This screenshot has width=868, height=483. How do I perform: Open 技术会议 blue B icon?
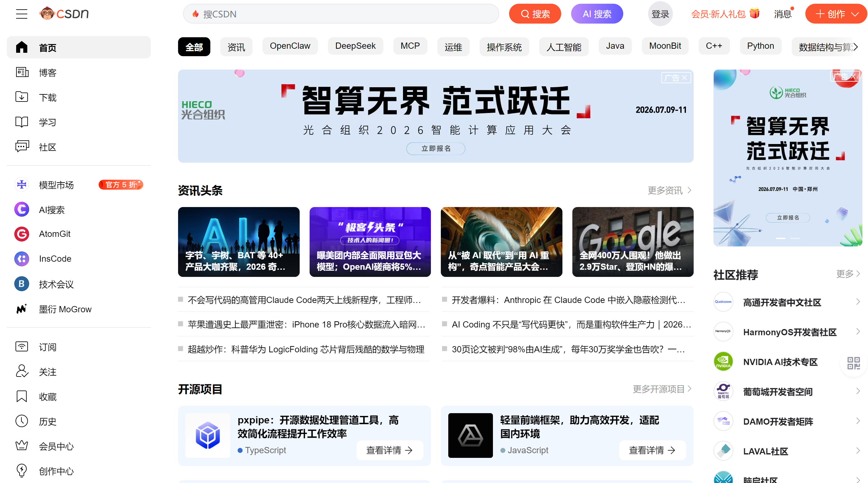point(22,284)
